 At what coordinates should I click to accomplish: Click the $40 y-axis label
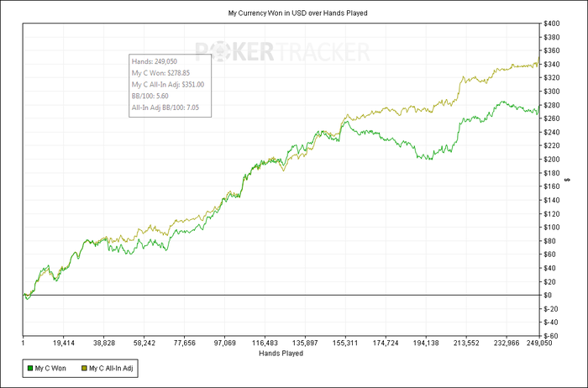click(x=550, y=268)
